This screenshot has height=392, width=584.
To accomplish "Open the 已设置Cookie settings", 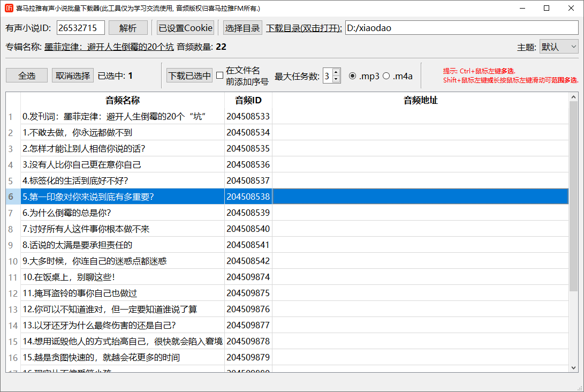I will (x=185, y=28).
